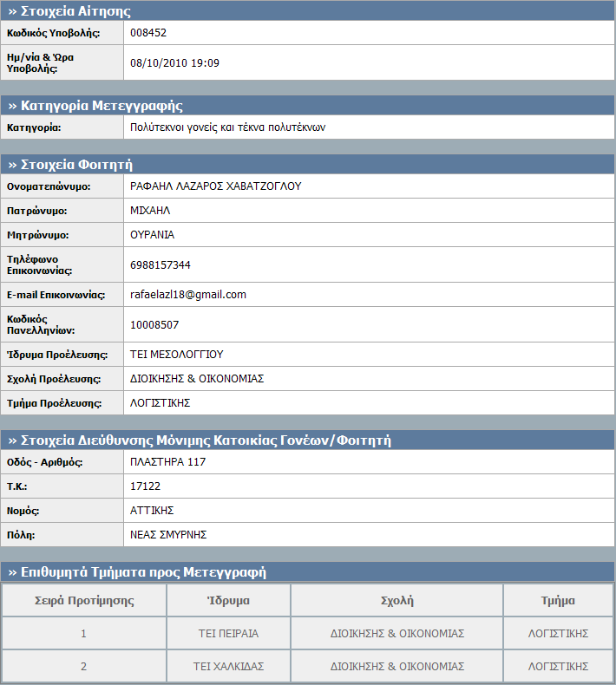Select the Σχολή Προέλευσης value ΔΙΟΙΚΗΣΗΣ & ΟΙΚΟΝΟΜΙΑΣ

click(x=197, y=379)
